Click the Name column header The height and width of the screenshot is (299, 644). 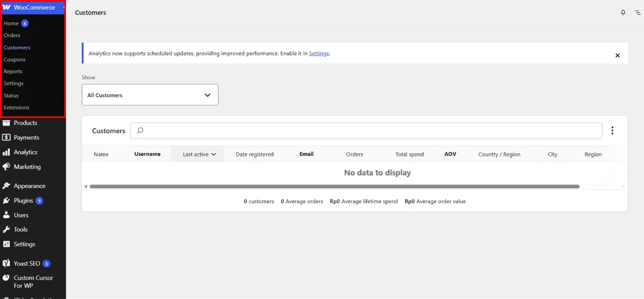point(101,154)
